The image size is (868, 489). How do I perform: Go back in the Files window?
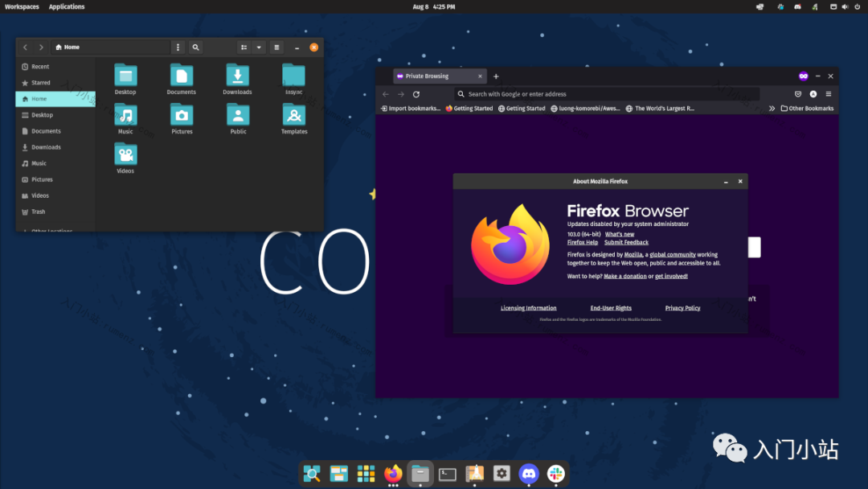tap(26, 47)
